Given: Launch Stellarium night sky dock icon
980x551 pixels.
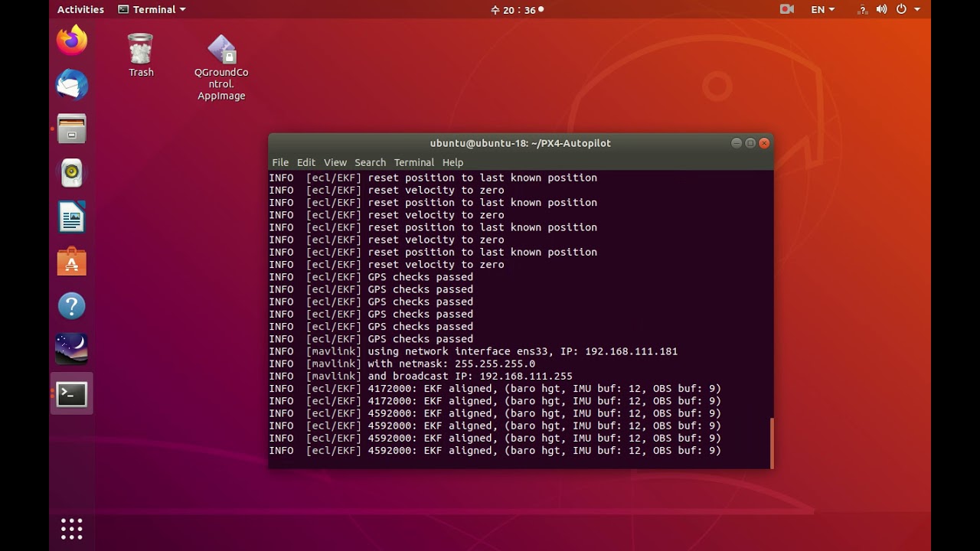Looking at the screenshot, I should (72, 350).
